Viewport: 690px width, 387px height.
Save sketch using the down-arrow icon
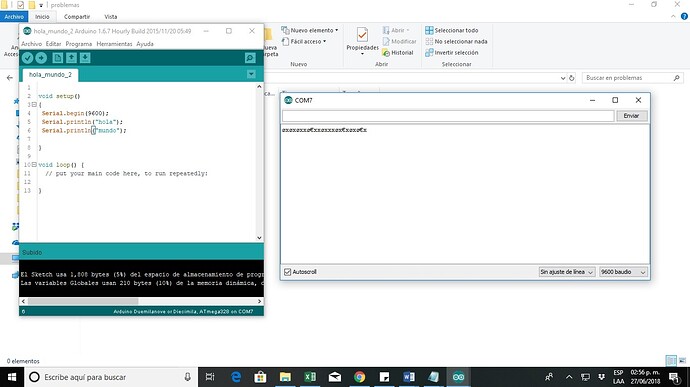tap(85, 58)
